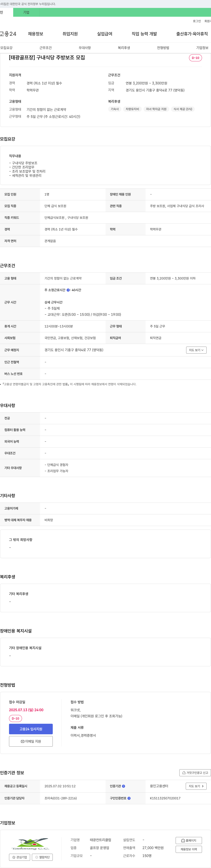Click the 고용24 logo
Viewport: 211px width, 868px height.
coord(8,34)
